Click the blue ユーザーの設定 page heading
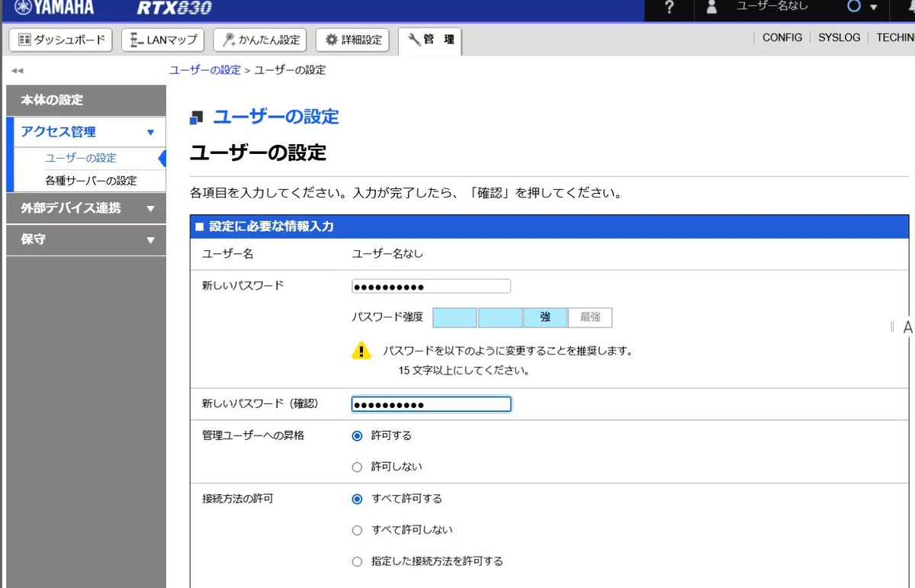This screenshot has height=588, width=915. tap(276, 117)
